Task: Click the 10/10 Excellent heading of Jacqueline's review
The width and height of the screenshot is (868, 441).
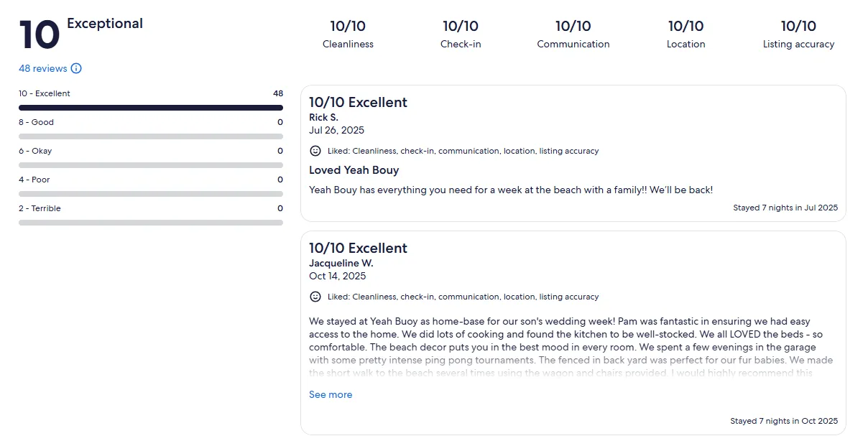Action: click(x=358, y=249)
